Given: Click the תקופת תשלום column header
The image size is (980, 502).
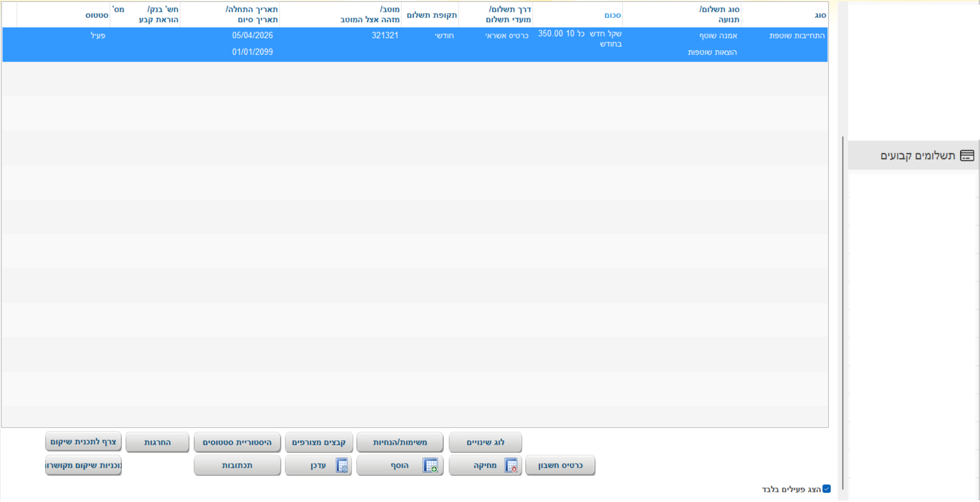Looking at the screenshot, I should pyautogui.click(x=431, y=15).
